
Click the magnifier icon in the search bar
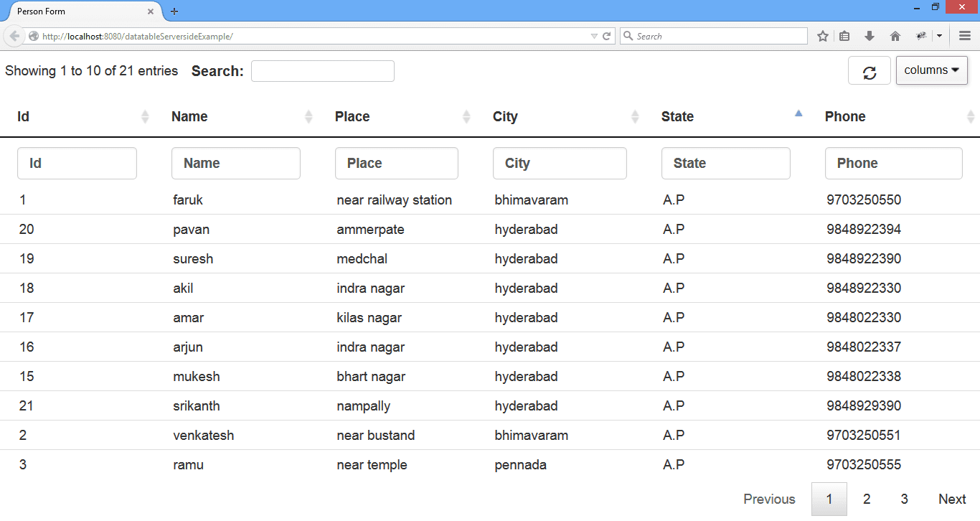(626, 35)
